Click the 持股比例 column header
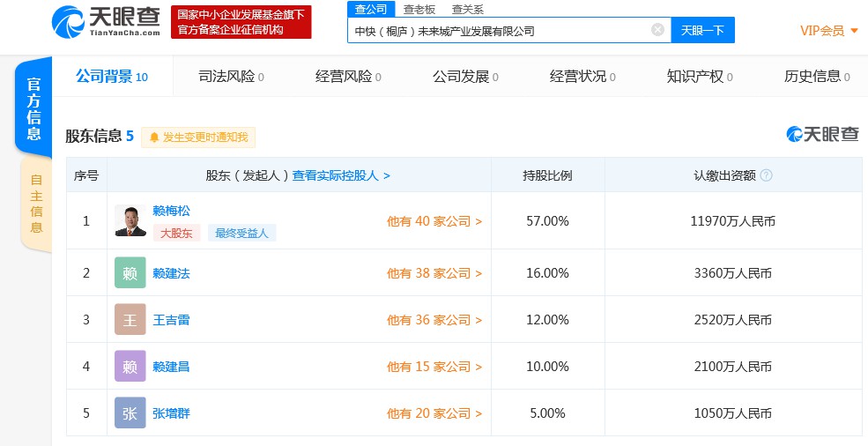 tap(547, 175)
